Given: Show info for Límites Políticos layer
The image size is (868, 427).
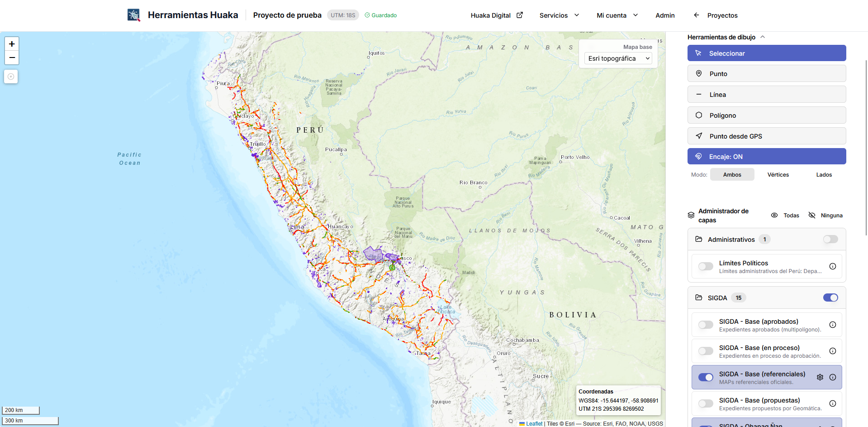Looking at the screenshot, I should pyautogui.click(x=832, y=266).
